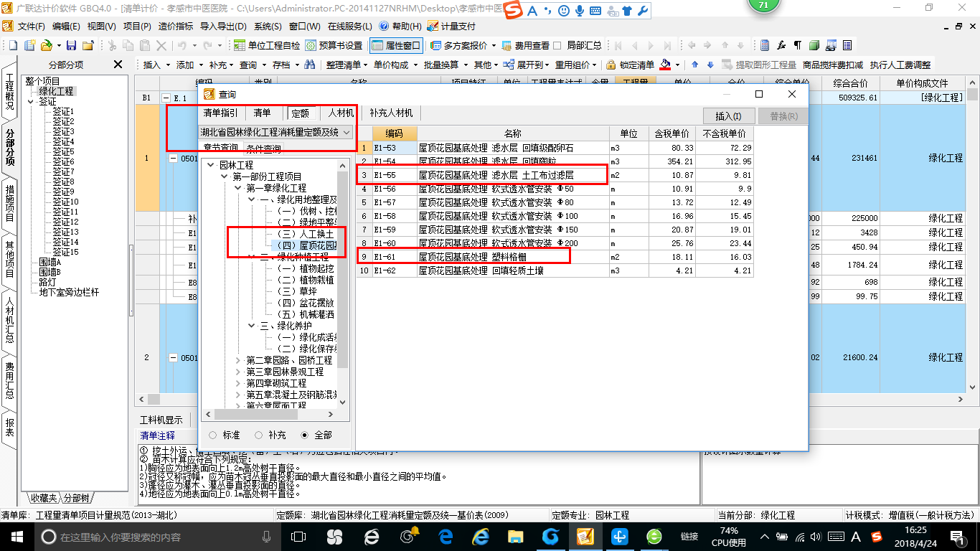Click the Windows Start button
Viewport: 980px width, 551px height.
click(x=16, y=536)
